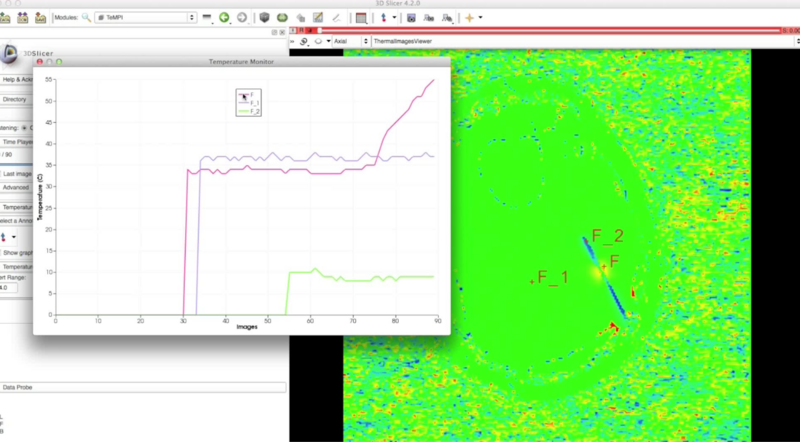The width and height of the screenshot is (800, 442).
Task: Click the screenshot capture camera icon
Action: coord(411,18)
